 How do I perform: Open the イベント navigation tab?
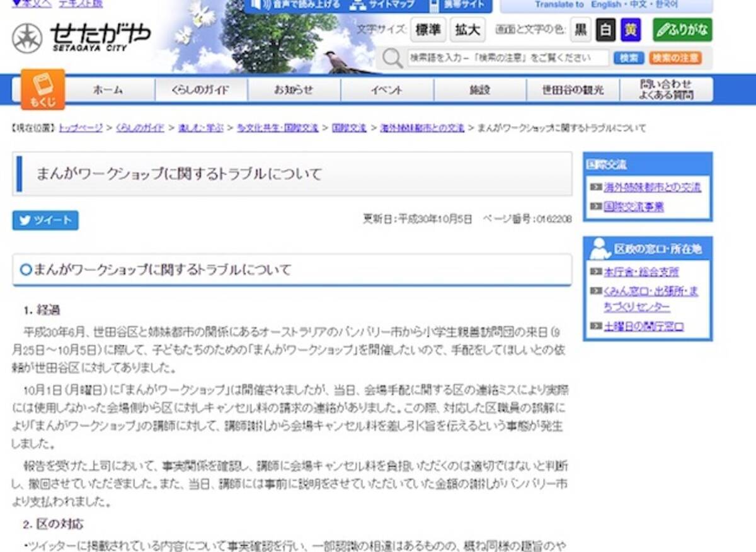pos(387,89)
